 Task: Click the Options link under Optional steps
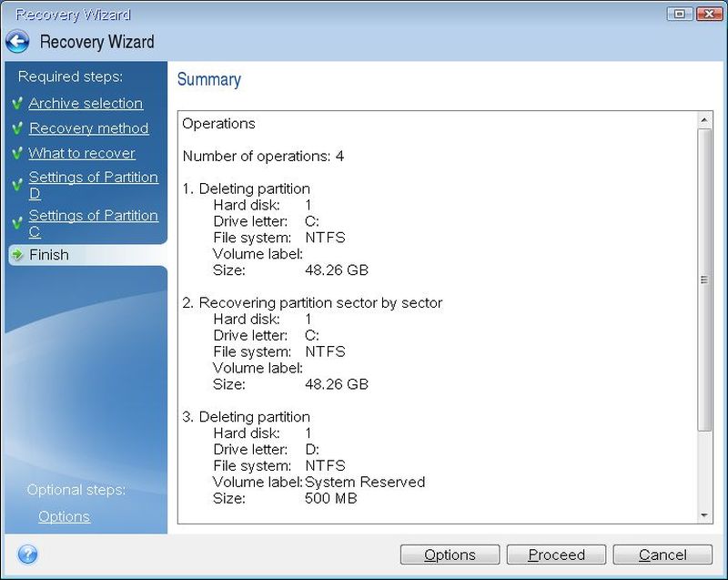(64, 516)
